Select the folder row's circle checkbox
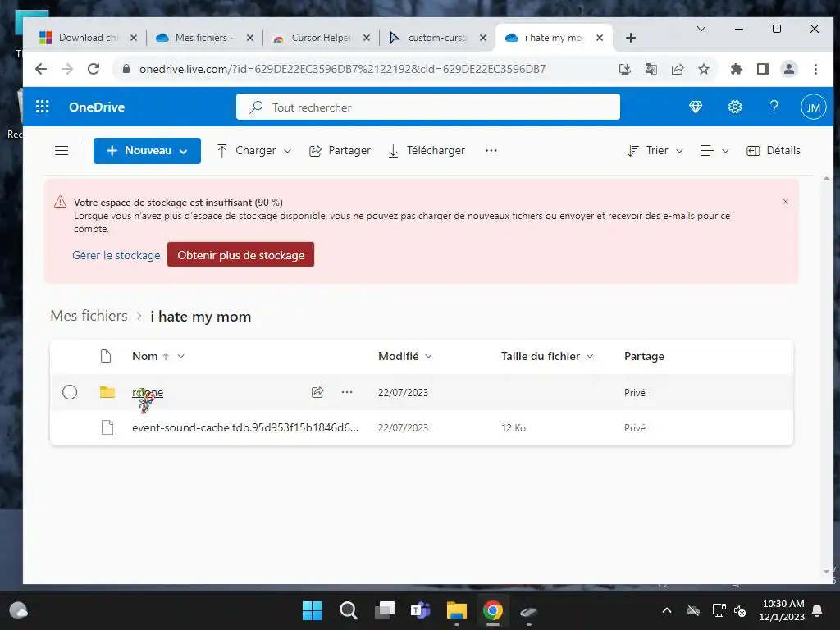 [x=70, y=392]
